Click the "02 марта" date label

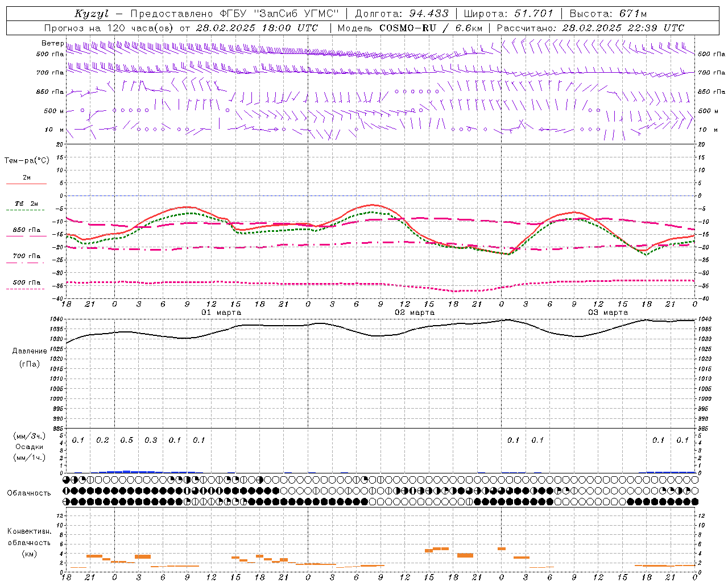[x=415, y=313]
